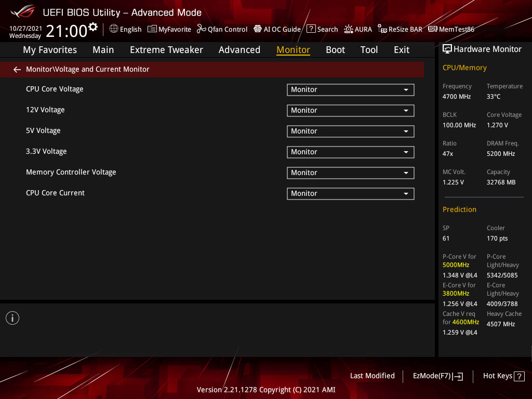The width and height of the screenshot is (532, 399).
Task: Click the info circle icon in the help panel
Action: tap(12, 318)
